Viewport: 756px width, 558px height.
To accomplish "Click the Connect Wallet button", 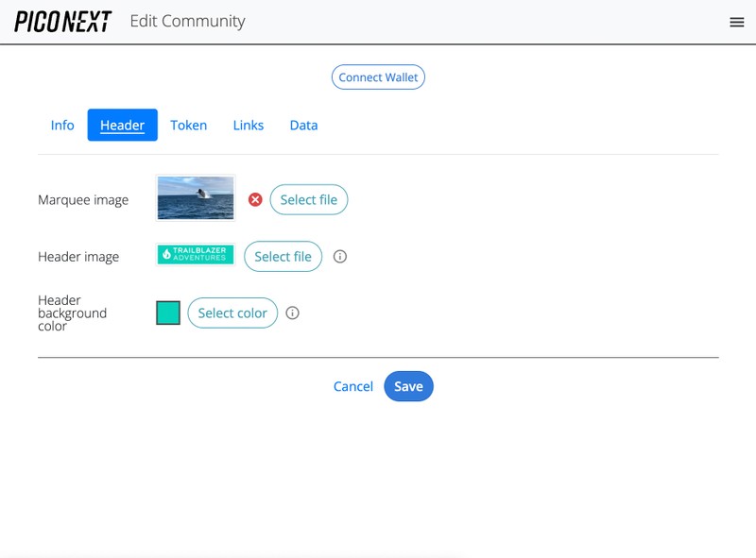I will (378, 77).
